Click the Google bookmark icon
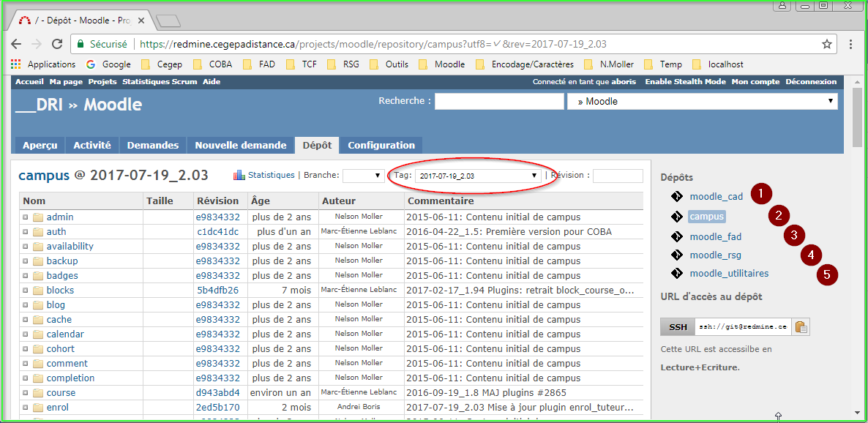Screen dimensions: 868x423 pyautogui.click(x=91, y=64)
